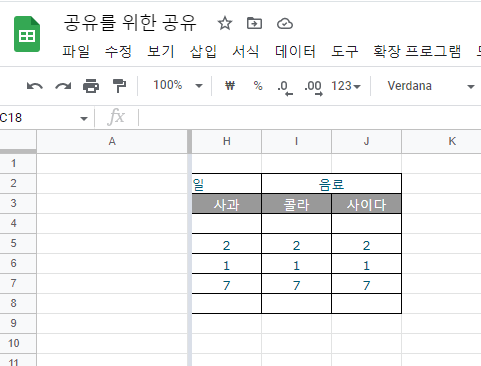Open the 123 number format dropdown
Screen dimensions: 481x366
coord(346,86)
